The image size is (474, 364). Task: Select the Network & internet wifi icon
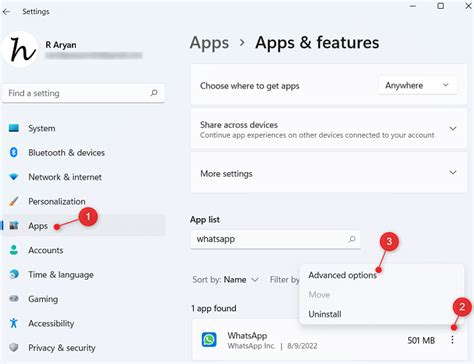click(14, 177)
